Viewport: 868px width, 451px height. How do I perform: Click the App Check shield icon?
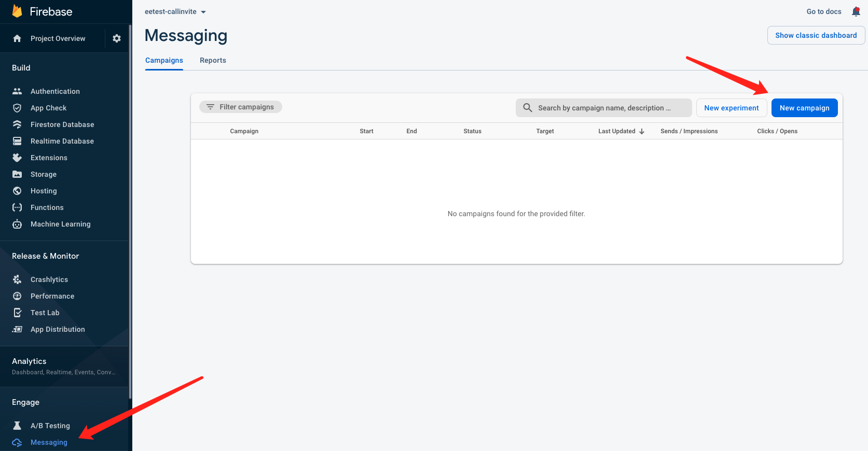tap(17, 108)
